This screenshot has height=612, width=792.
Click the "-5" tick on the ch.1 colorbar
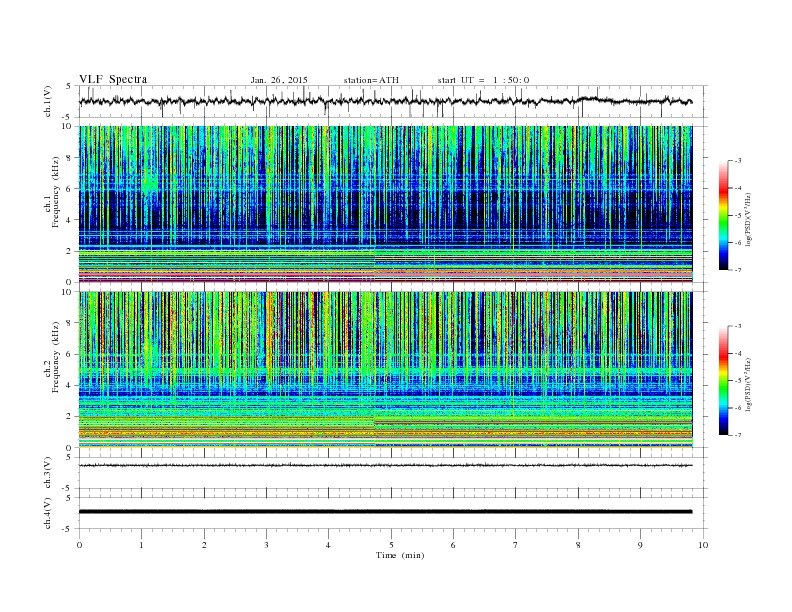pos(737,216)
